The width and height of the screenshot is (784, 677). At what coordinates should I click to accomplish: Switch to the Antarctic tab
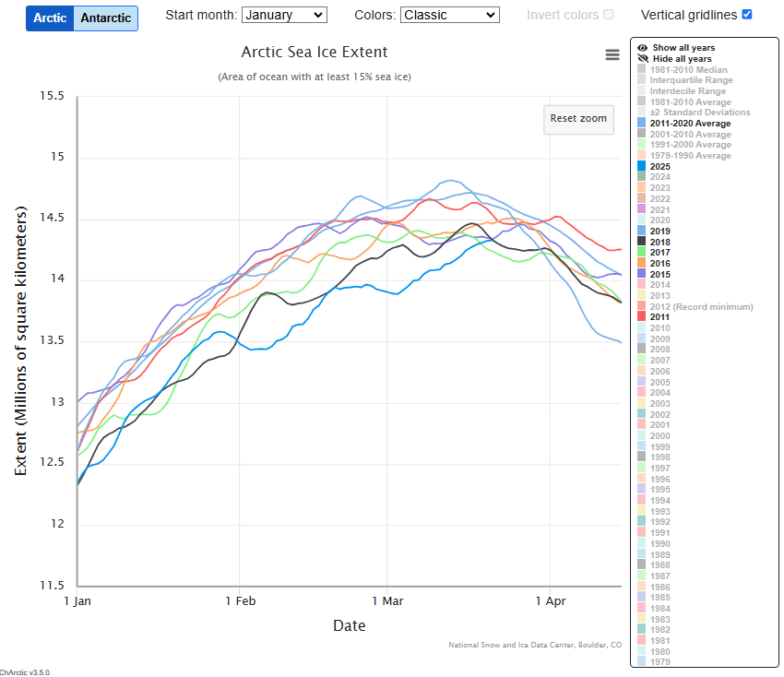click(106, 18)
